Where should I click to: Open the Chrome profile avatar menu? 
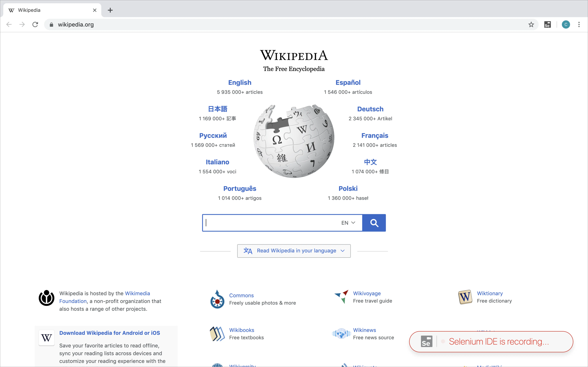pyautogui.click(x=566, y=24)
